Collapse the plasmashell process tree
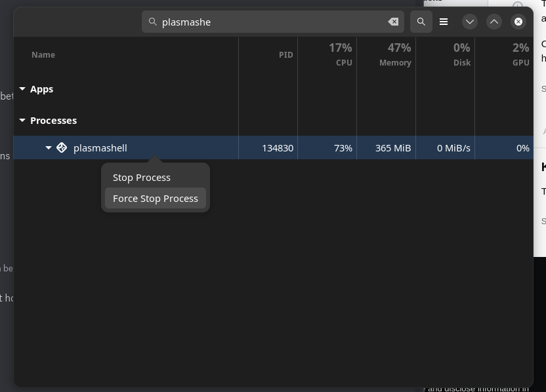Viewport: 546px width, 392px height. click(49, 148)
